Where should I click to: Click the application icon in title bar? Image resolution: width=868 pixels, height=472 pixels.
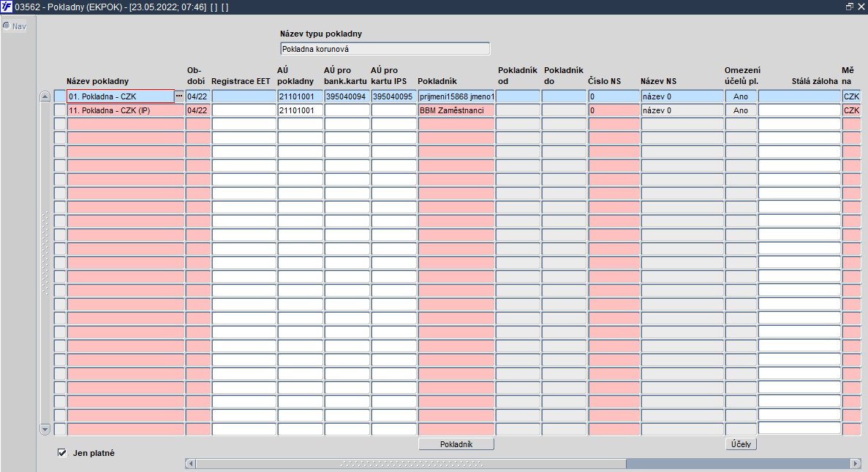click(6, 7)
